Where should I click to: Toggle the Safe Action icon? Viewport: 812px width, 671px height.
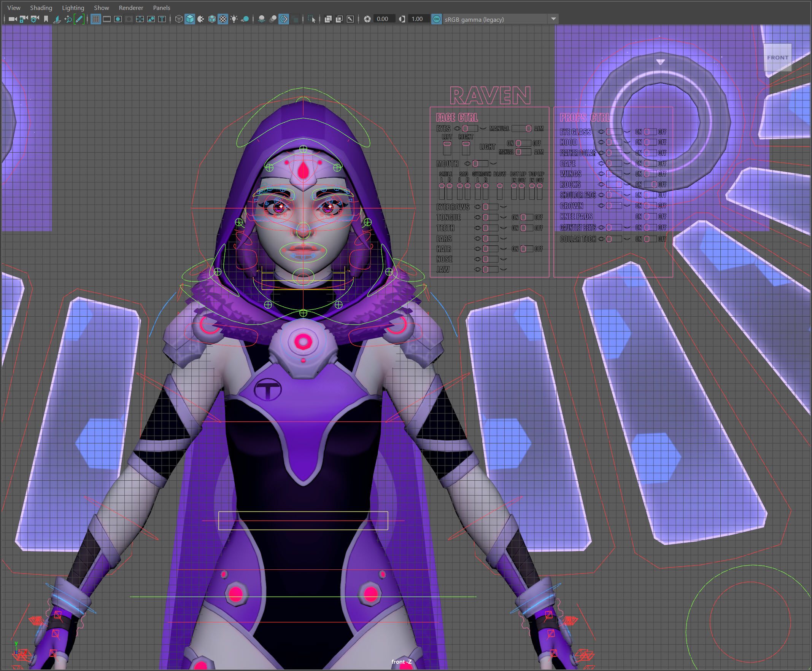click(151, 19)
